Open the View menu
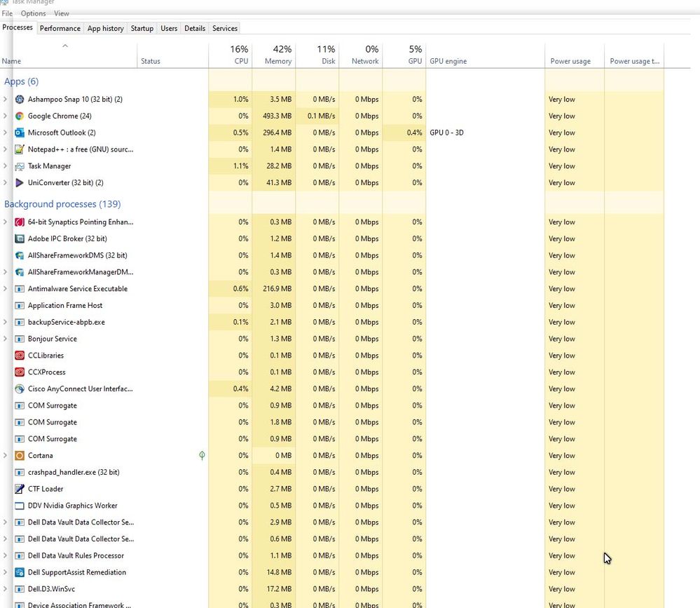700x608 pixels. [62, 13]
